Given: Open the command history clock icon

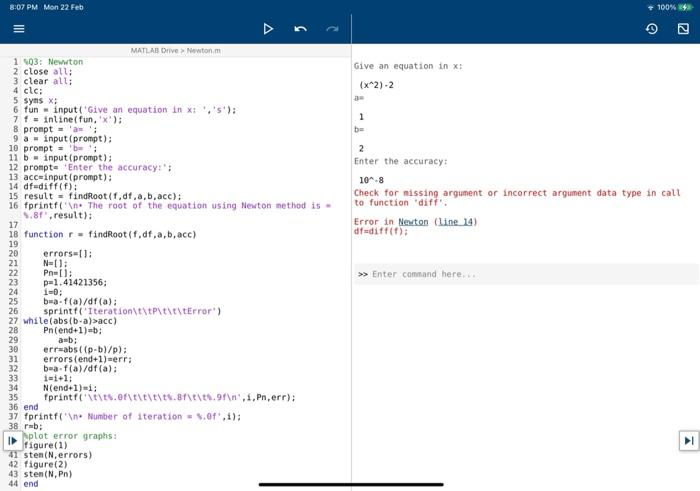Looking at the screenshot, I should coord(652,29).
